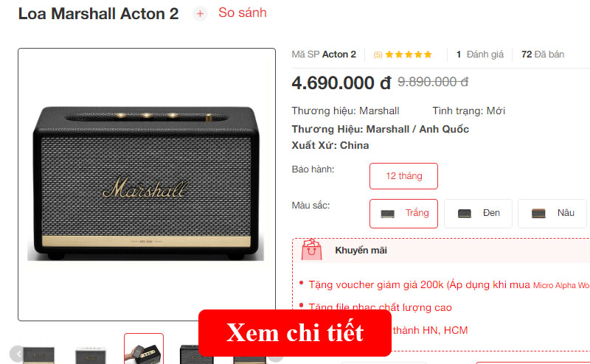Select the 12 tháng warranty option

coord(403,176)
